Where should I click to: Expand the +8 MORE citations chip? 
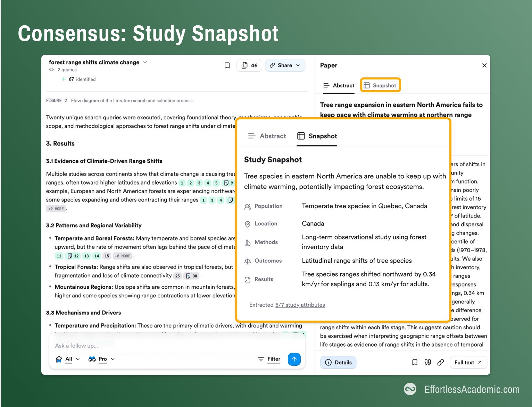point(123,256)
